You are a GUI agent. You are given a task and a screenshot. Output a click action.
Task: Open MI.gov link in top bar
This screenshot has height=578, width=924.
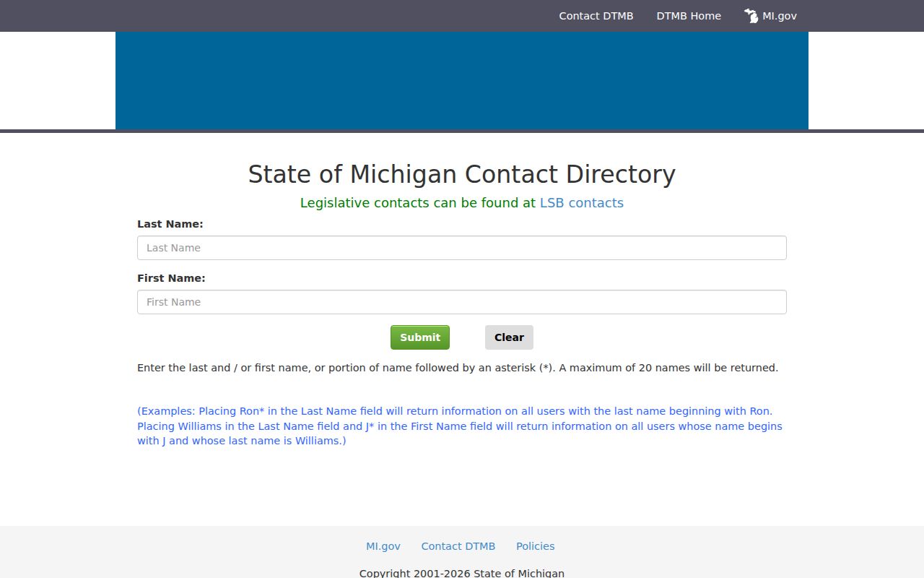(x=780, y=16)
